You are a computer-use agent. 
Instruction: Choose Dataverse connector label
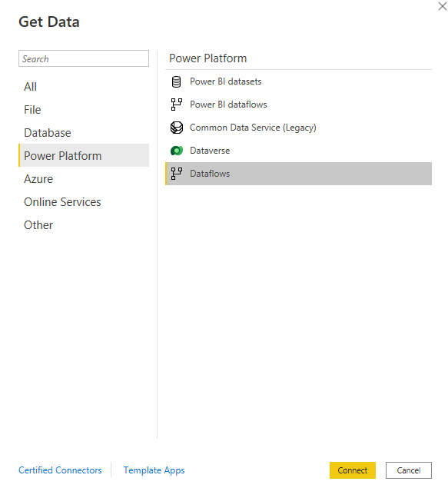pos(210,151)
